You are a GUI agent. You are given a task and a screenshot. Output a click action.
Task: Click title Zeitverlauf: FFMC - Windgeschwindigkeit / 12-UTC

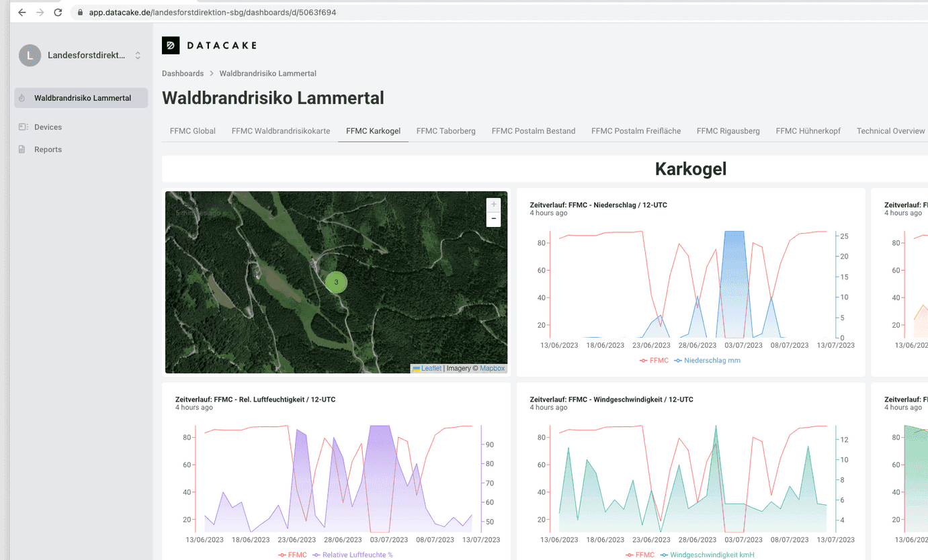[611, 400]
